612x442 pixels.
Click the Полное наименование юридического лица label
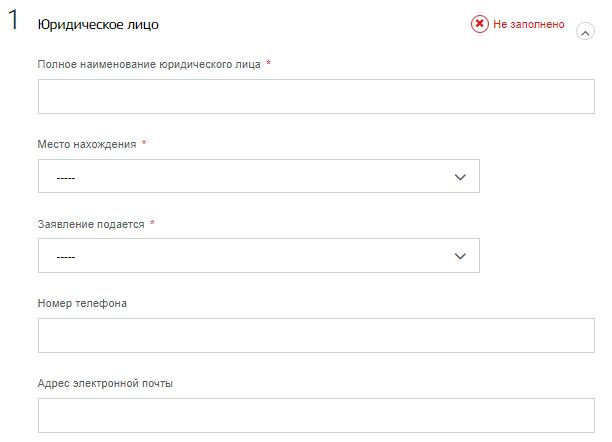[x=149, y=64]
